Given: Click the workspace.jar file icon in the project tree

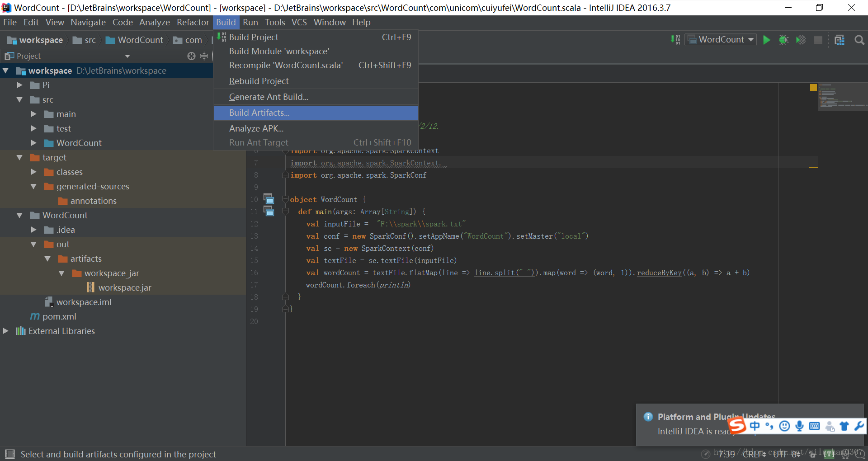Looking at the screenshot, I should 90,287.
